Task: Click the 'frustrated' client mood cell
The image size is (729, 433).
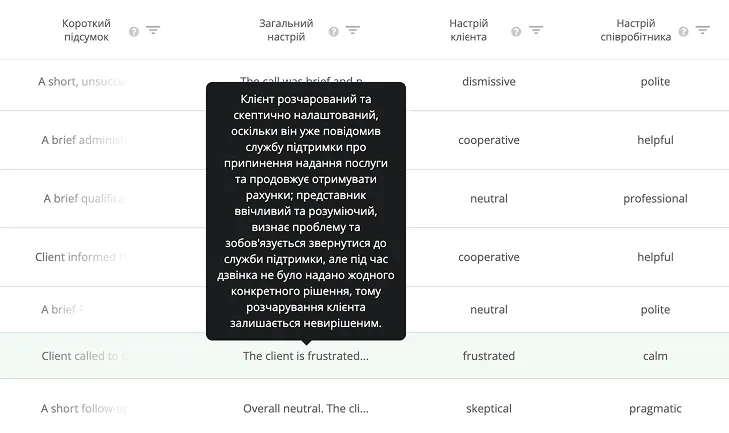Action: point(489,356)
